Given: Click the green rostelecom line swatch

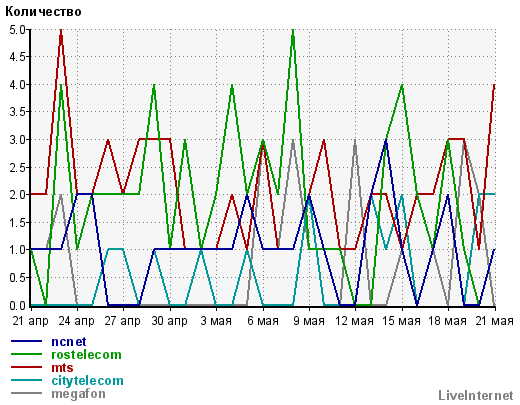Looking at the screenshot, I should (x=27, y=354).
